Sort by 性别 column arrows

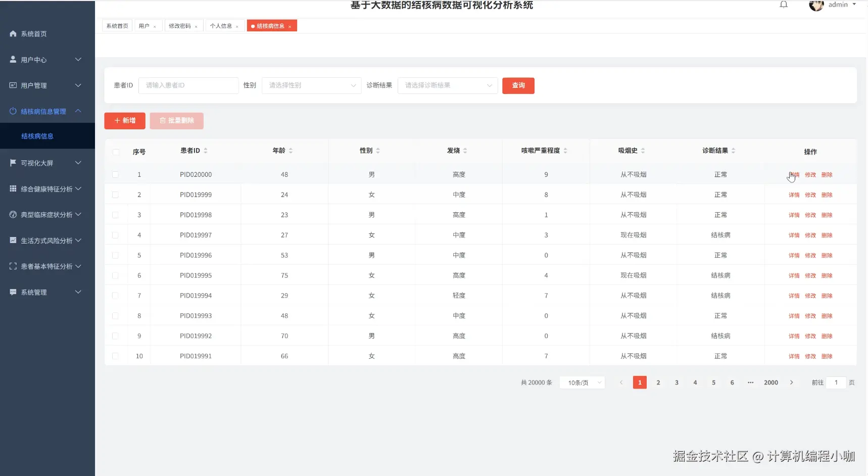coord(378,151)
